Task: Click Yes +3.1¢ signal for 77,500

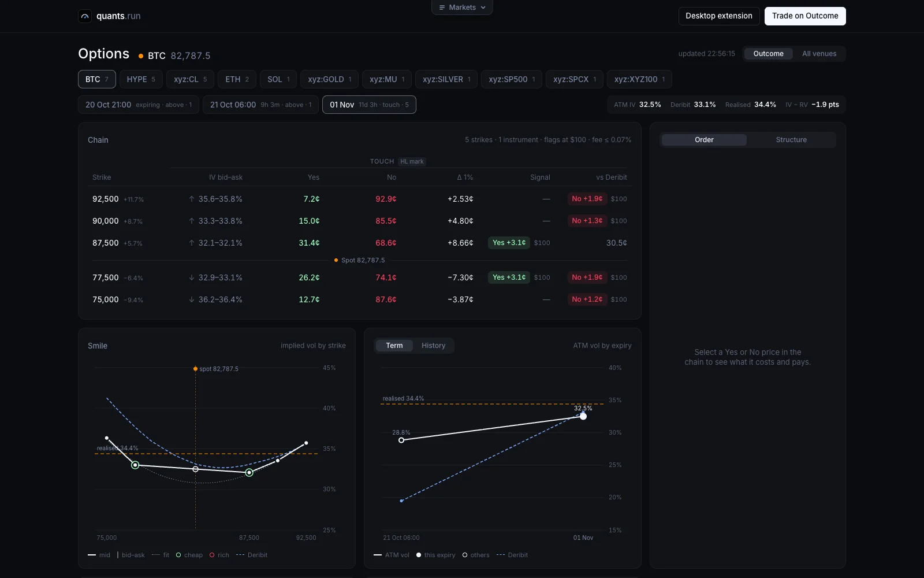Action: tap(509, 277)
